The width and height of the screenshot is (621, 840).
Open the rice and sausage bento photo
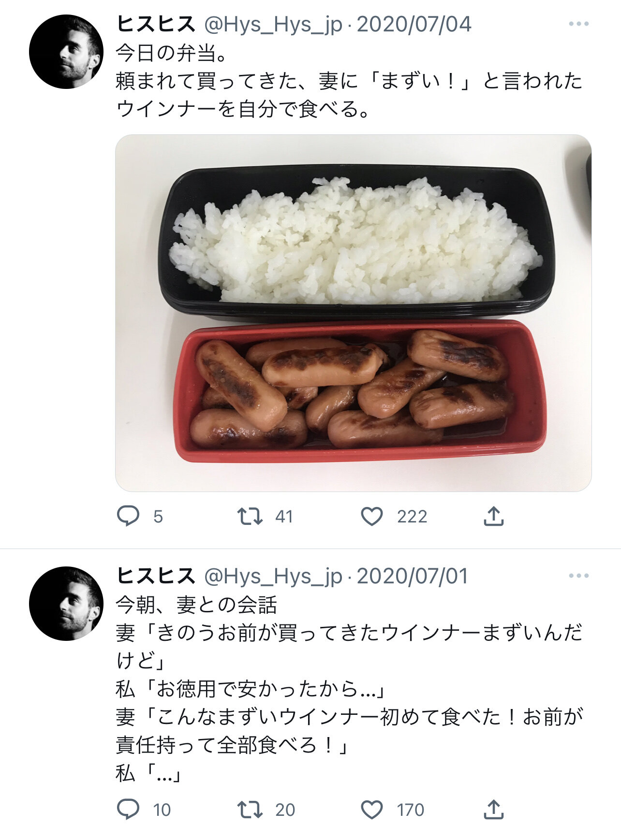pos(353,313)
